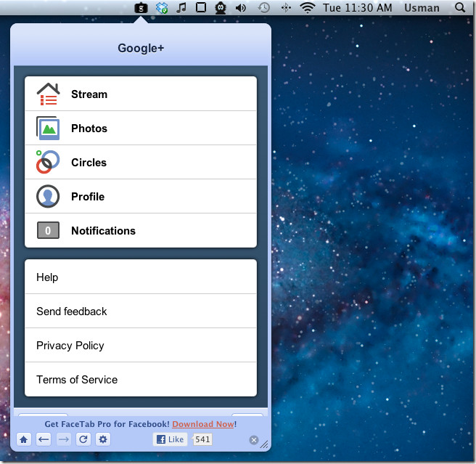Close the FaceTab popup with X button

(x=254, y=440)
